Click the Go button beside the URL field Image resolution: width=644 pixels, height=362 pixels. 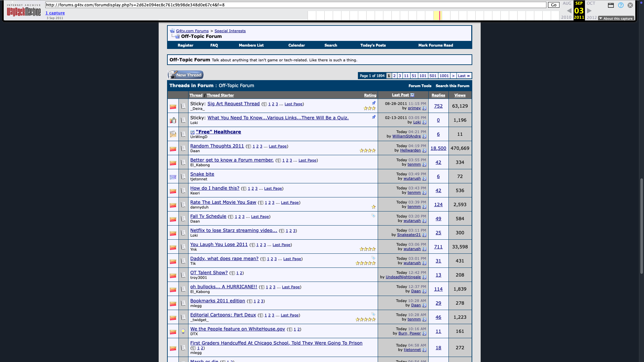click(554, 5)
